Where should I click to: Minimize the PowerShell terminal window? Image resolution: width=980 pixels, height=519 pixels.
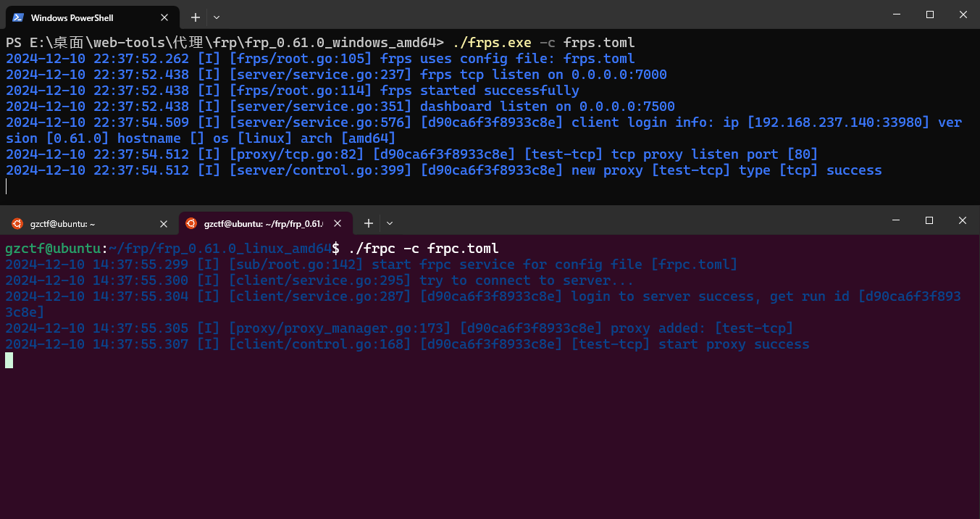coord(897,14)
